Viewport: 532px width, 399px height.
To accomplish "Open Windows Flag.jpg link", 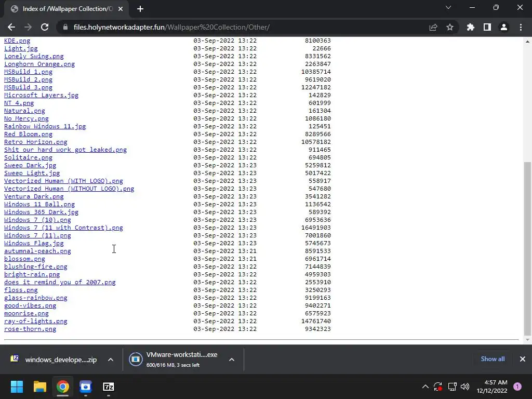I will tap(34, 244).
